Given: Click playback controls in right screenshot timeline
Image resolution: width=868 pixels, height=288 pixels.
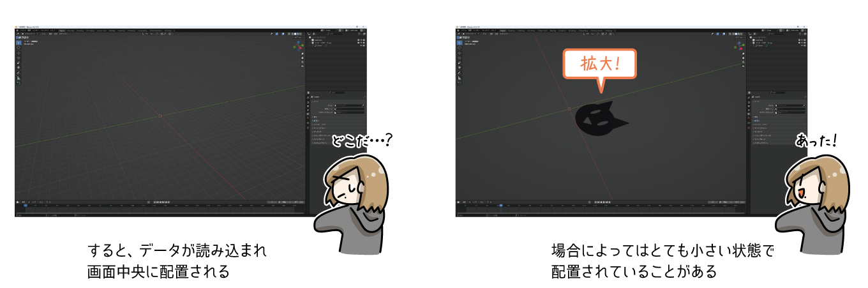Looking at the screenshot, I should click(602, 202).
